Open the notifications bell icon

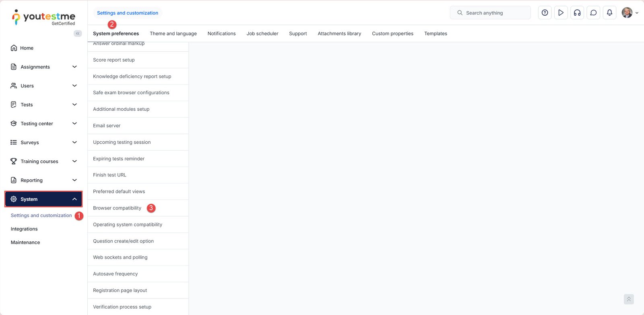click(609, 13)
